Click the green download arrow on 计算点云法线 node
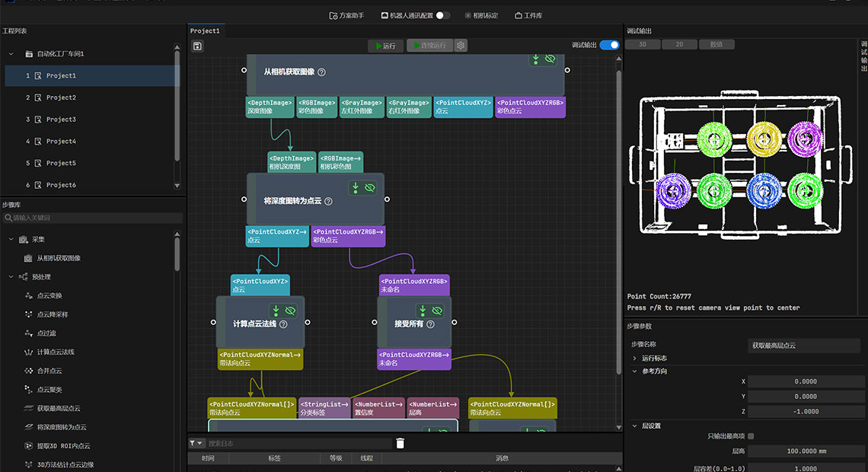The image size is (868, 472). 276,311
